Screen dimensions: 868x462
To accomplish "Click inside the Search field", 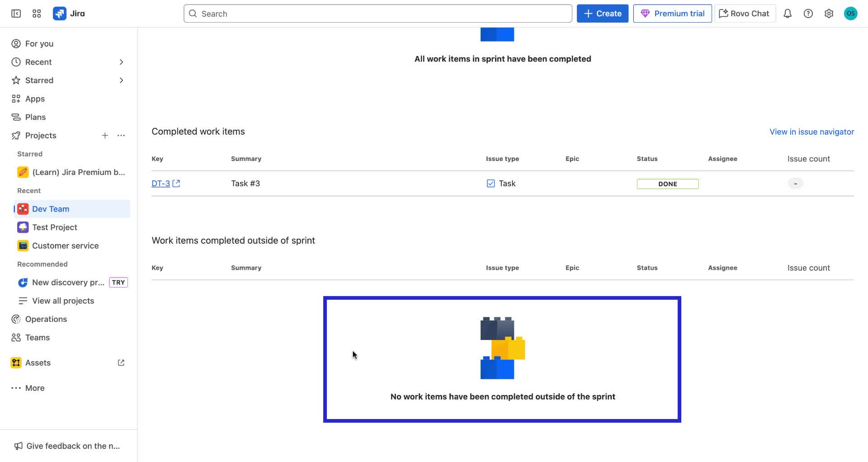I will pos(378,14).
